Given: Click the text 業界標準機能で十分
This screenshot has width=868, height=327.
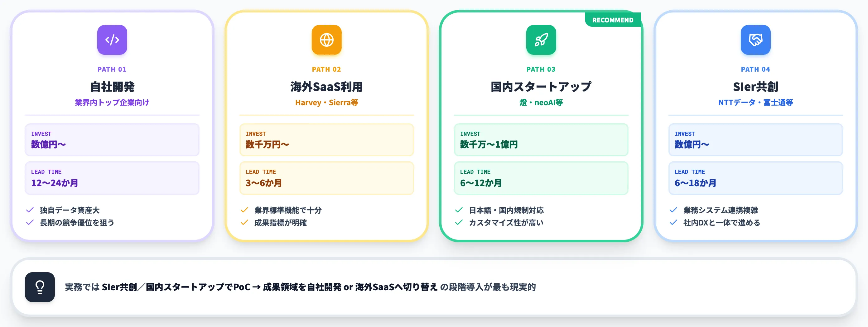Looking at the screenshot, I should tap(288, 210).
